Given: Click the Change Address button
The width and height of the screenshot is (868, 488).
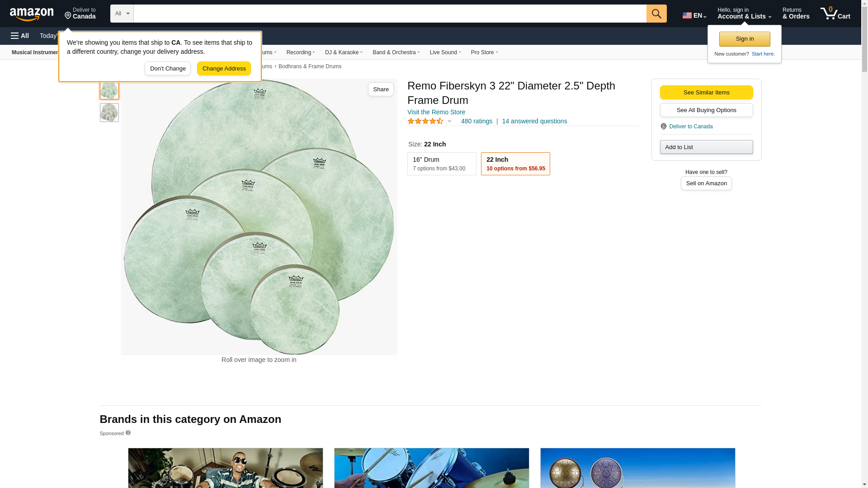Looking at the screenshot, I should point(224,69).
